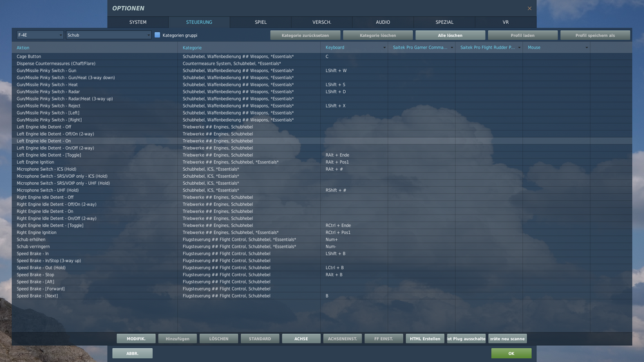Click 'LCtrl + B' keyboard binding cell
The image size is (644, 362).
pos(354,267)
